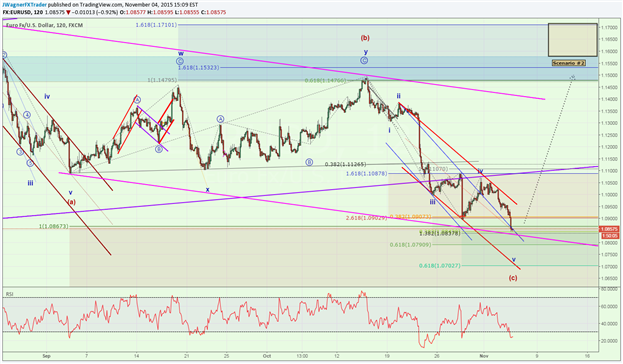This screenshot has height=364, width=623.
Task: Select the v wave label above (c)
Action: (514, 259)
